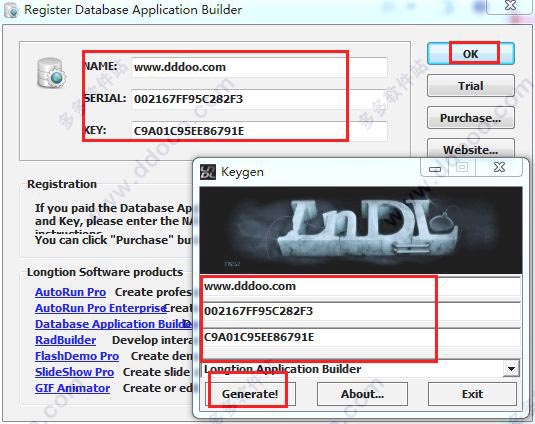Click the SERIAL input field
This screenshot has width=535, height=424.
(x=259, y=99)
